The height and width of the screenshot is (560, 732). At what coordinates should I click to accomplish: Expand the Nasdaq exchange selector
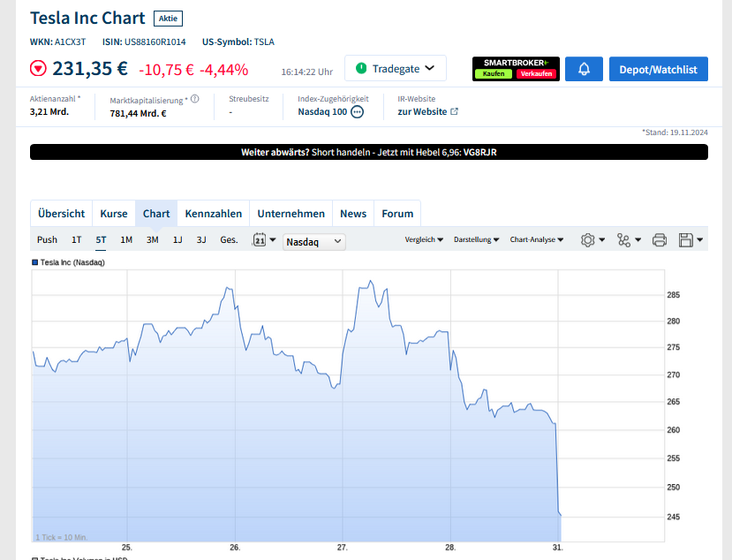[x=314, y=241]
